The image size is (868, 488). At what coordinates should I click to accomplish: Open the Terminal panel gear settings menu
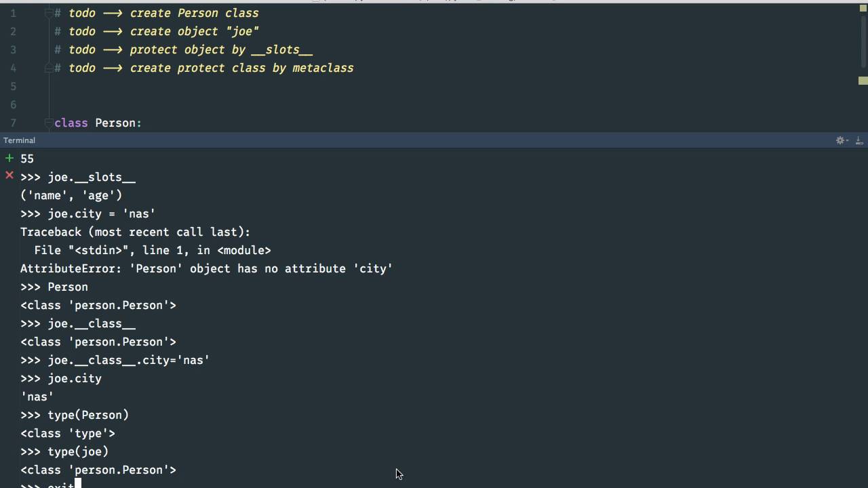(x=841, y=140)
